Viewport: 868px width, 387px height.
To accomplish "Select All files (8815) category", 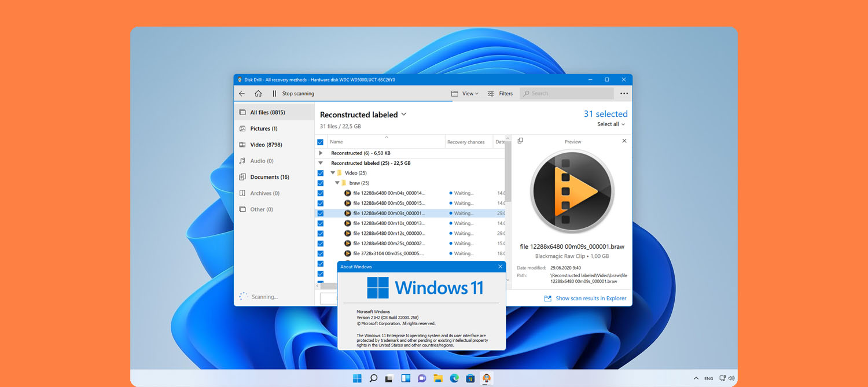I will pos(274,112).
